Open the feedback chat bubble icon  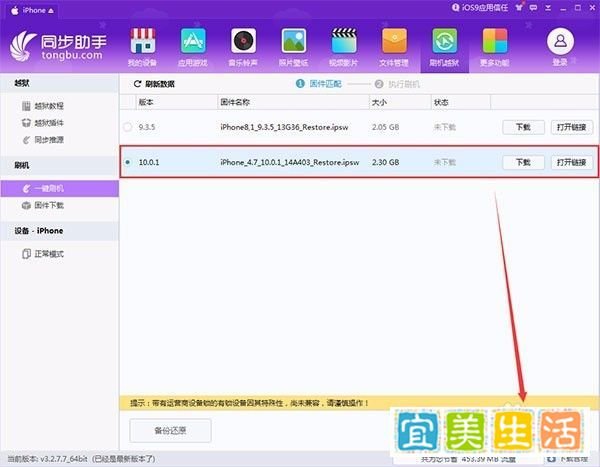click(533, 8)
